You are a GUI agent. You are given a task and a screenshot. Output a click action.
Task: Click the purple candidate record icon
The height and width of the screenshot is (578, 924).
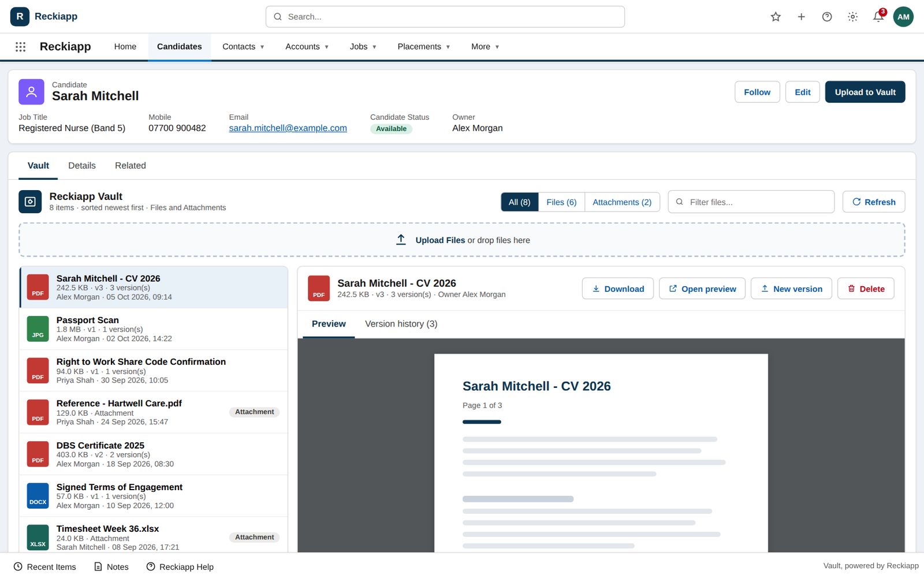(31, 92)
